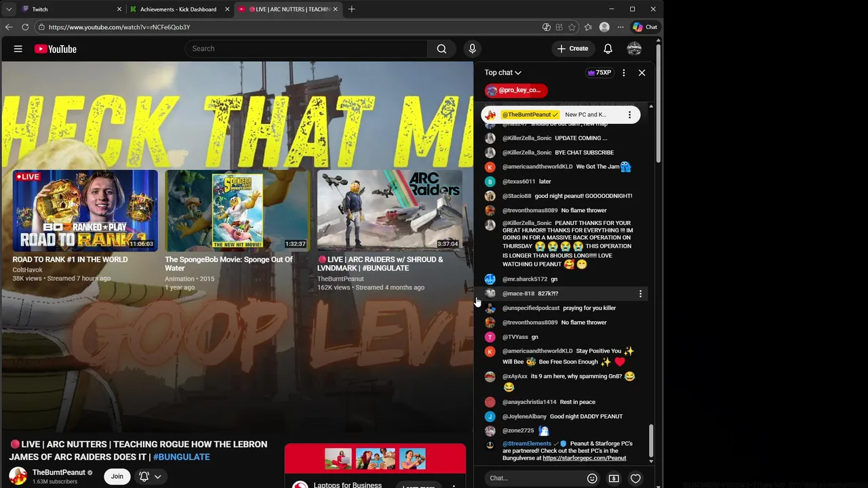Open YouTube notifications bell
Image resolution: width=868 pixels, height=488 pixels.
[608, 49]
